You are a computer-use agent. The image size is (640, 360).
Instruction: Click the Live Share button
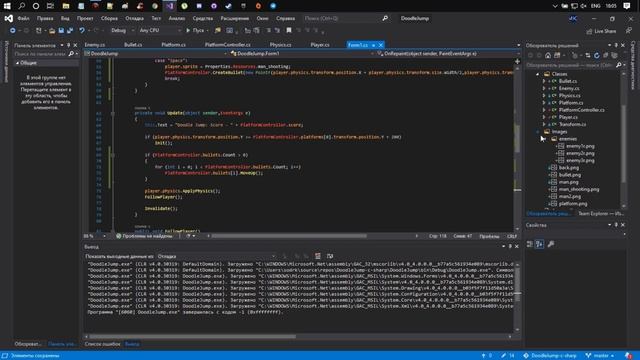click(x=601, y=31)
